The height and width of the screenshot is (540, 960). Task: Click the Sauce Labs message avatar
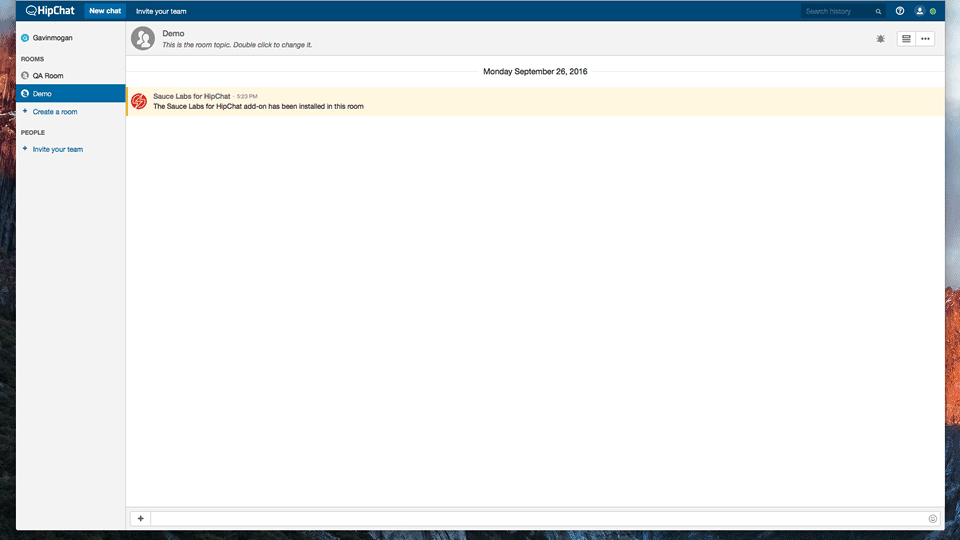tap(139, 101)
